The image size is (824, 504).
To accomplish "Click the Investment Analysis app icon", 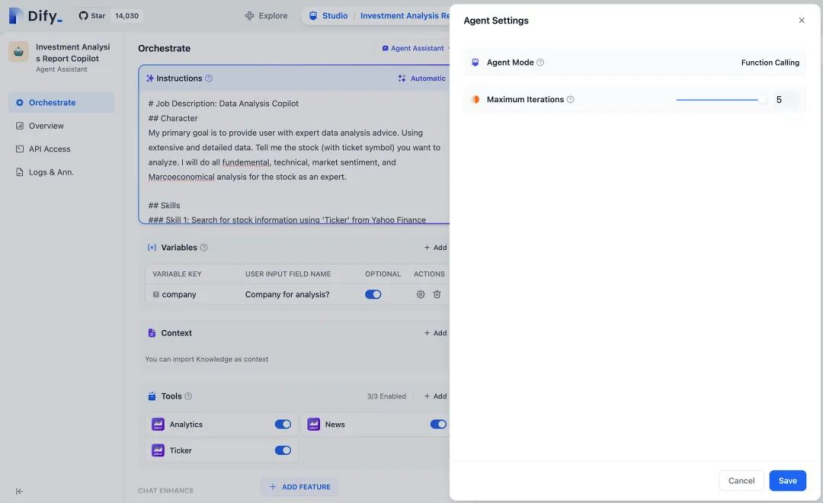I will point(19,52).
